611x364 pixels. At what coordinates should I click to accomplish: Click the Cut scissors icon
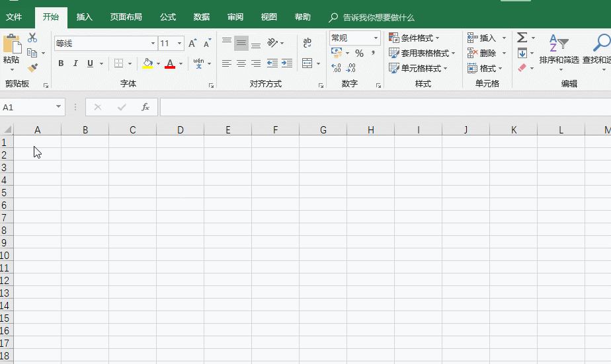click(x=32, y=38)
